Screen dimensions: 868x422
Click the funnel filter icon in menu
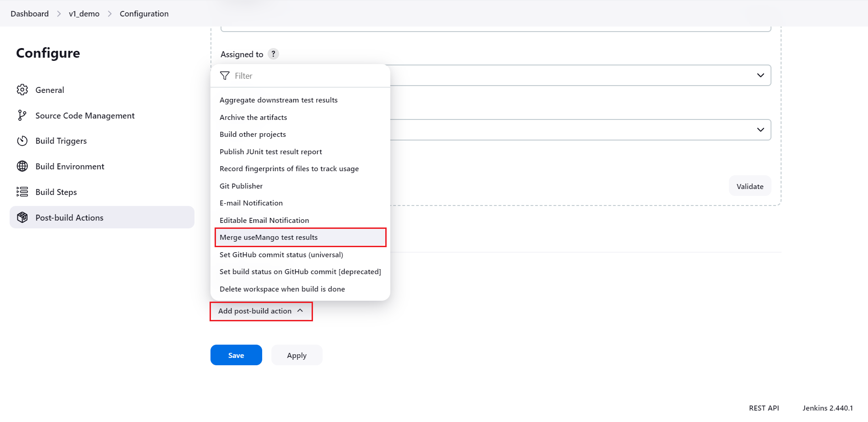coord(225,76)
